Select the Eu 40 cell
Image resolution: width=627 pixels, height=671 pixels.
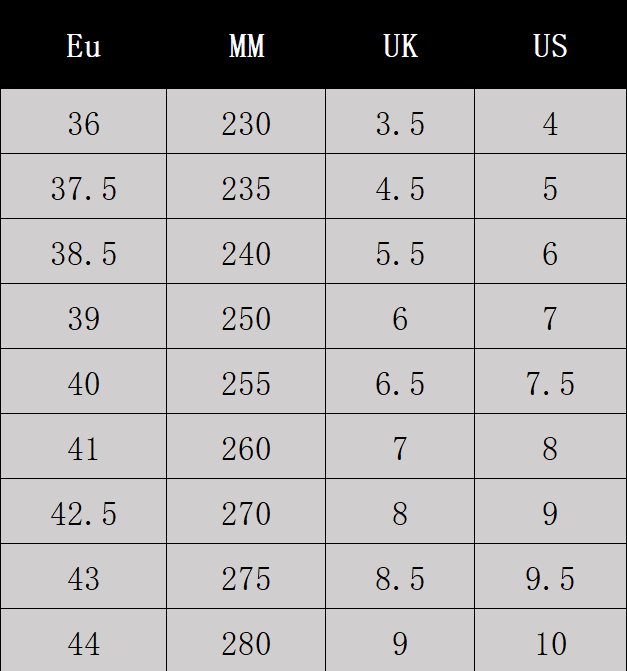coord(84,383)
